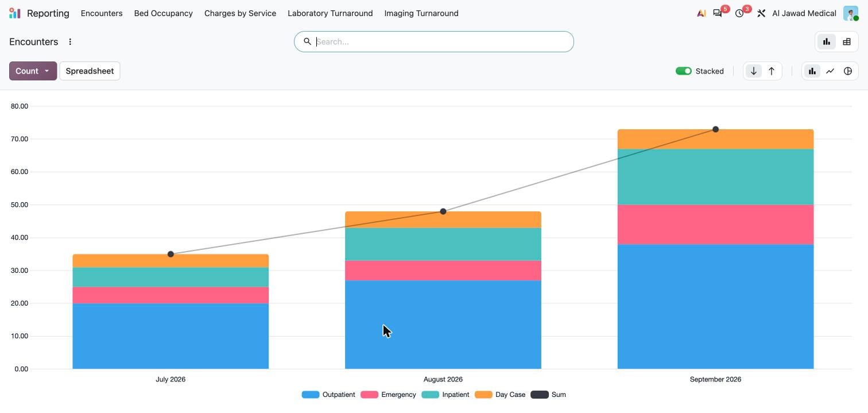Open the activities clock icon

coord(739,13)
